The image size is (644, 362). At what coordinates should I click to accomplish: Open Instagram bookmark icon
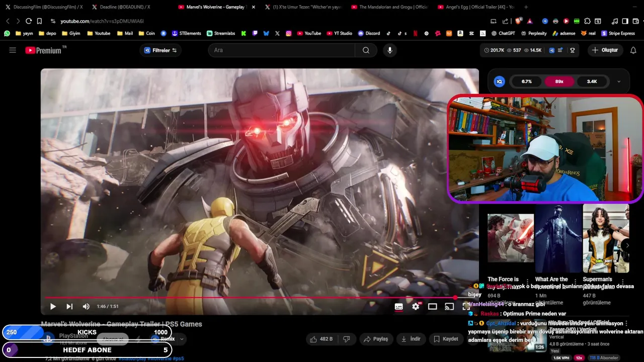click(289, 33)
